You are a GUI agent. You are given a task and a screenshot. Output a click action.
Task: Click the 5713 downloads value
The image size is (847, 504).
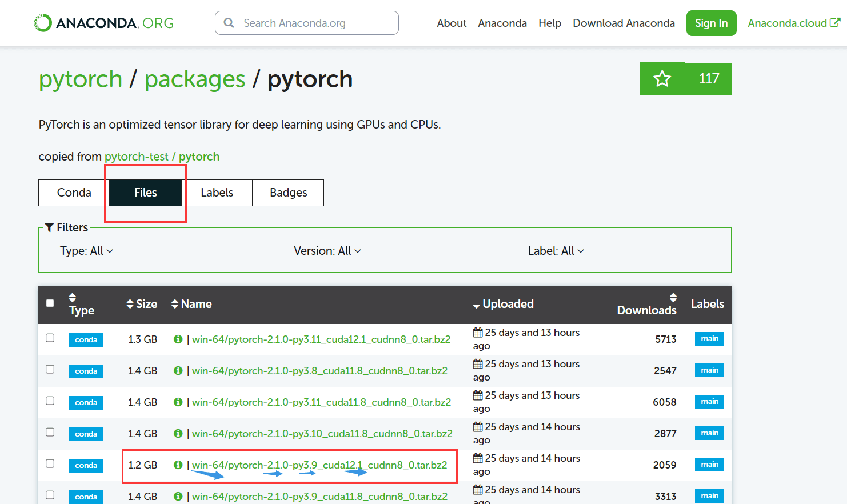pyautogui.click(x=665, y=339)
